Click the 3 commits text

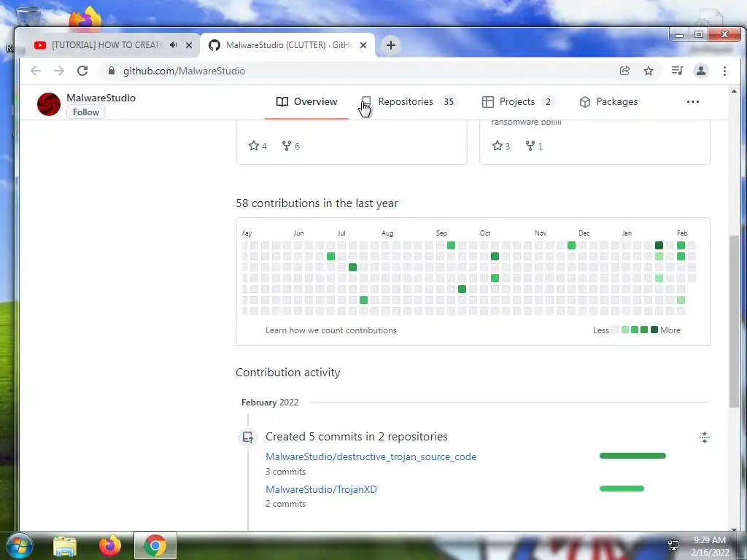coord(285,472)
